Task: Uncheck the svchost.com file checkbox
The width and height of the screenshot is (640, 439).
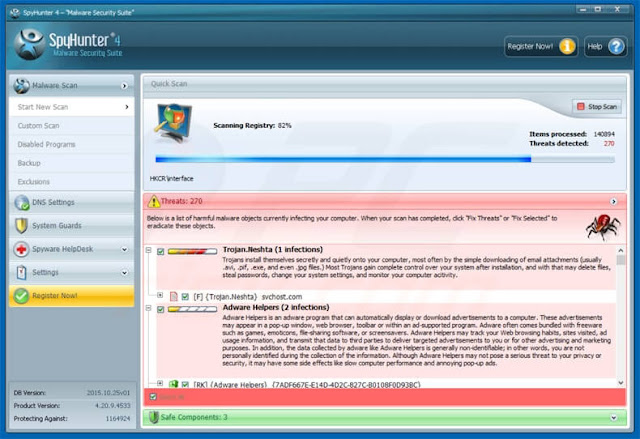Action: pos(185,297)
